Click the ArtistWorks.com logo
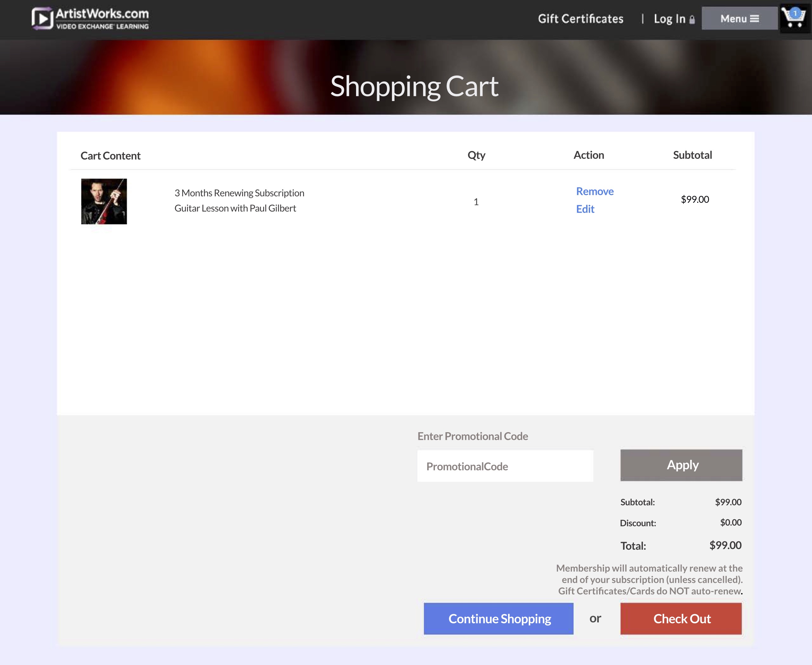Image resolution: width=812 pixels, height=665 pixels. pyautogui.click(x=90, y=18)
